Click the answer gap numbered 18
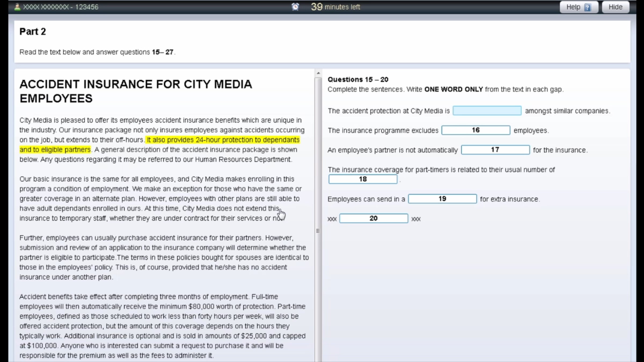 coord(363,179)
